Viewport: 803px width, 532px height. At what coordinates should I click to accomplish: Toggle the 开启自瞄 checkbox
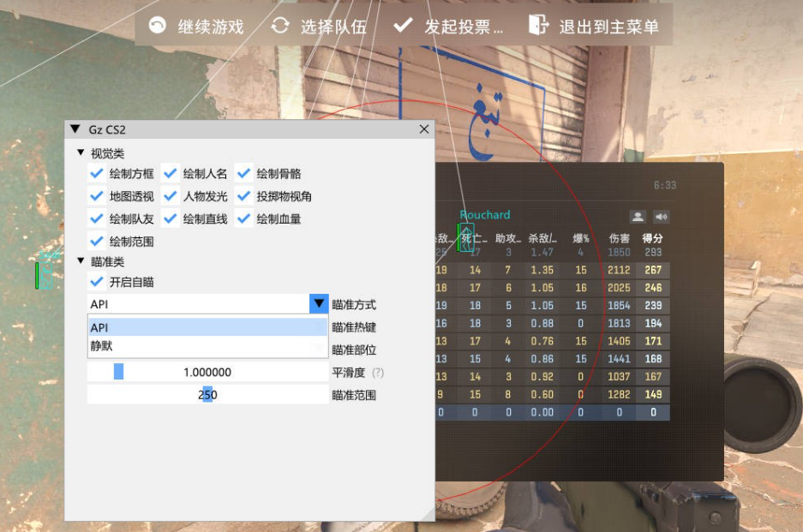point(96,282)
